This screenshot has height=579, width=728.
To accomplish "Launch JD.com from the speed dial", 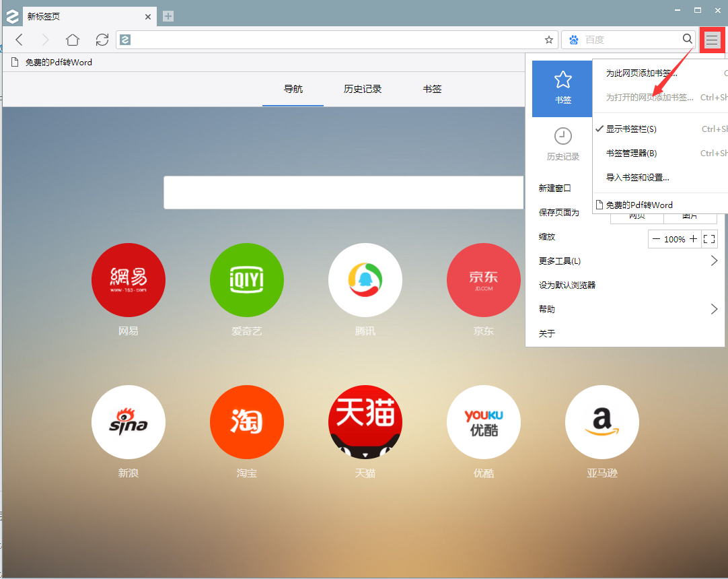I will click(483, 280).
